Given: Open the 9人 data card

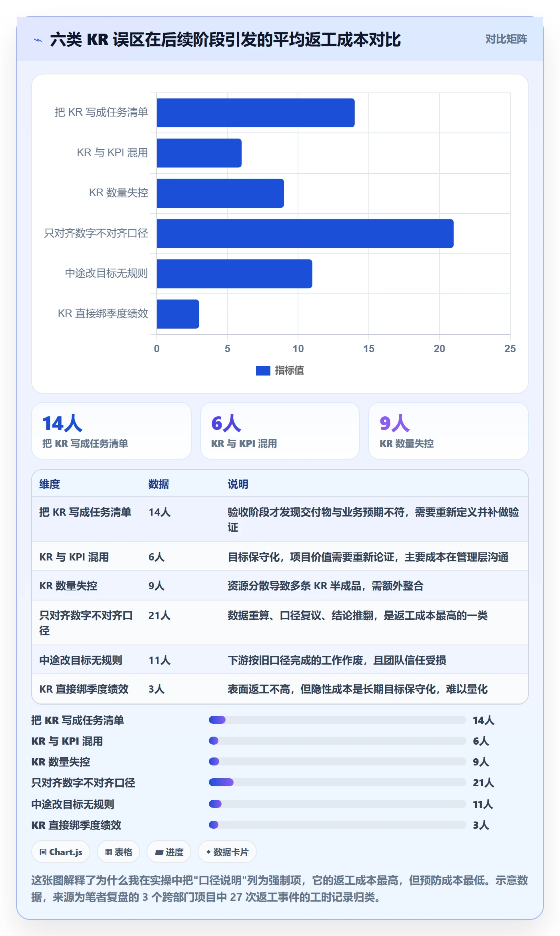Looking at the screenshot, I should click(448, 431).
